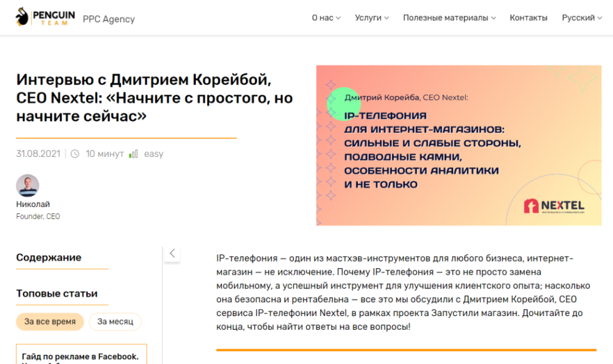Click the green difficulty bars icon

tap(133, 153)
